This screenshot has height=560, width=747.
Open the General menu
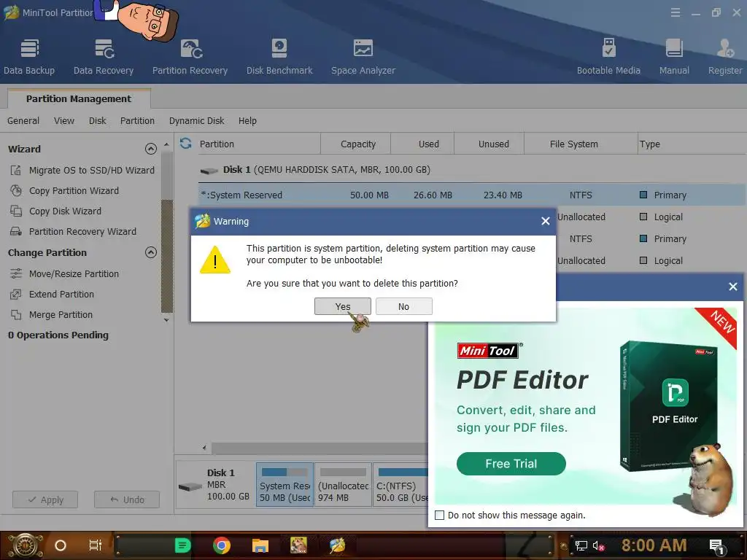coord(23,121)
